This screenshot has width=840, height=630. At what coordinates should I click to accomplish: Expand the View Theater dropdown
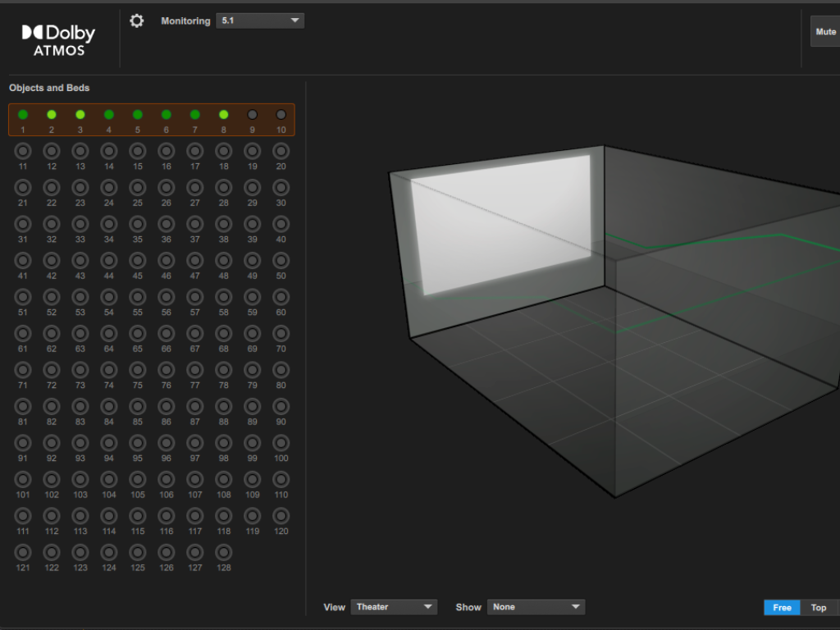[x=394, y=607]
